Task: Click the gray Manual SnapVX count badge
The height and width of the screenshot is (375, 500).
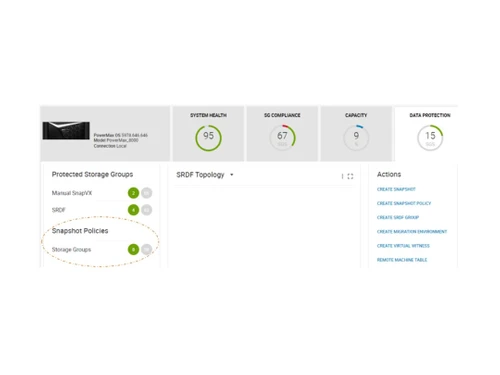Action: click(146, 193)
